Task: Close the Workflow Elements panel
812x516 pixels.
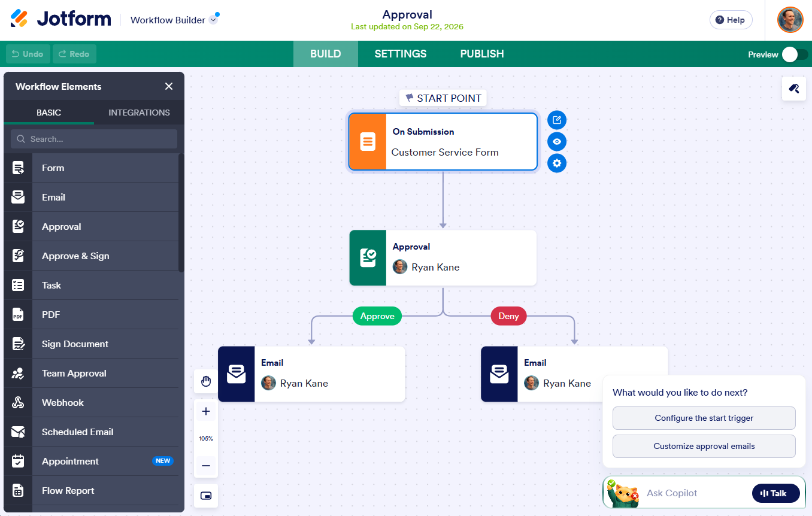Action: 169,87
